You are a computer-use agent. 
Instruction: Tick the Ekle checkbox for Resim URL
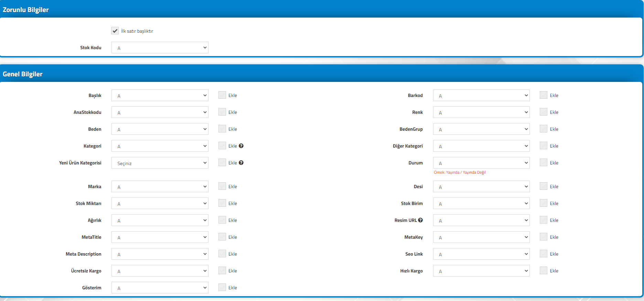(x=544, y=220)
